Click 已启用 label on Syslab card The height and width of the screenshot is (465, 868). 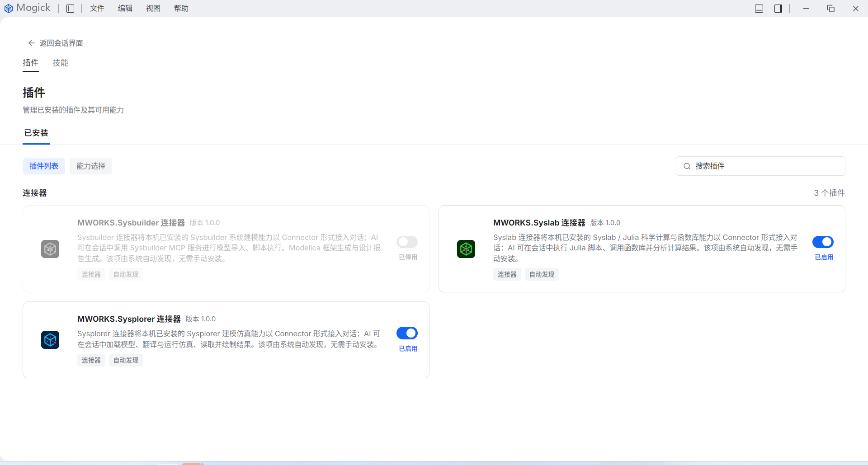[824, 257]
